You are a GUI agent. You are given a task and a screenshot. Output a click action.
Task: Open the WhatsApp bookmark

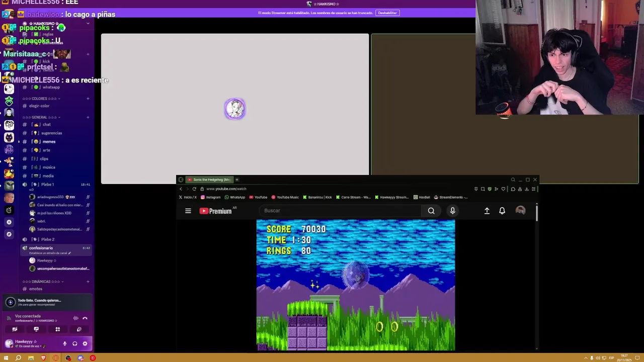[235, 197]
